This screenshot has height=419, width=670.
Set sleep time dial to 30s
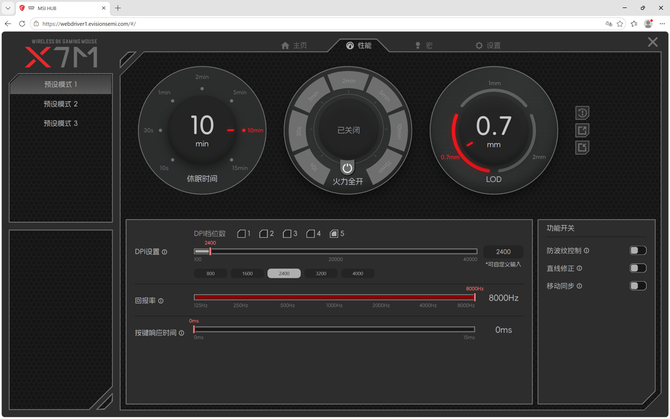click(149, 130)
